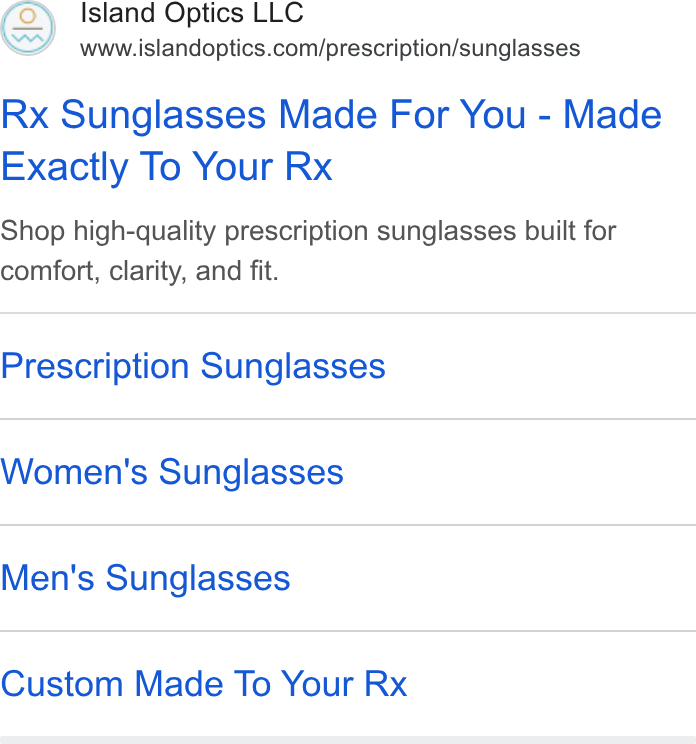This screenshot has width=696, height=744.
Task: Click the word 'Women's' in the sitelinks
Action: [x=74, y=472]
